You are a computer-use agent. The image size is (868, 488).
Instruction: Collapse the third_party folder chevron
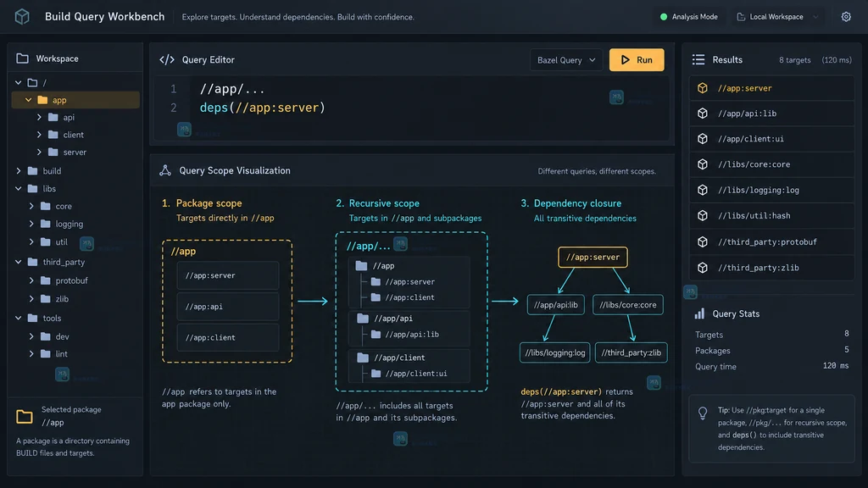pos(19,262)
